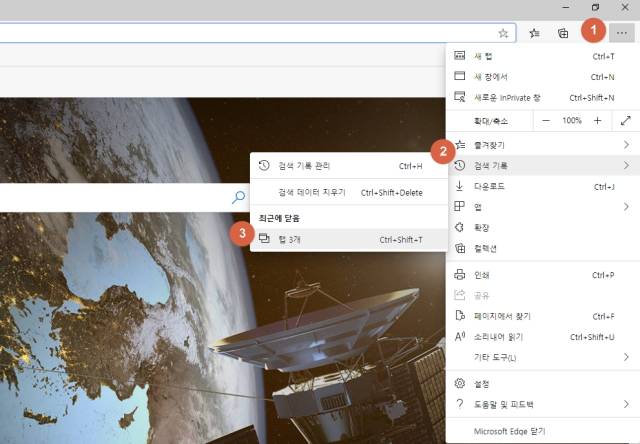The width and height of the screenshot is (640, 444).
Task: Open 설정 menu entry
Action: pos(543,384)
